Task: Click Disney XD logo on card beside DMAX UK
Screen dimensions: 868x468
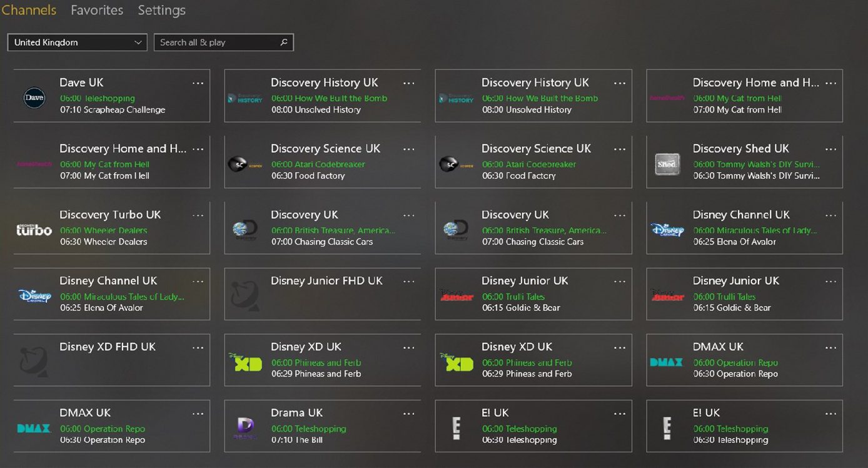Action: pyautogui.click(x=455, y=362)
